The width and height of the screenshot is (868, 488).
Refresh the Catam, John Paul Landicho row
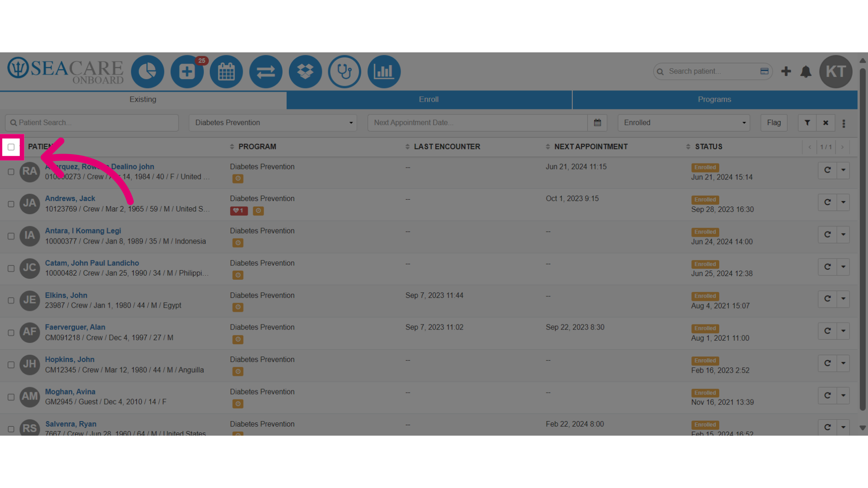point(827,267)
